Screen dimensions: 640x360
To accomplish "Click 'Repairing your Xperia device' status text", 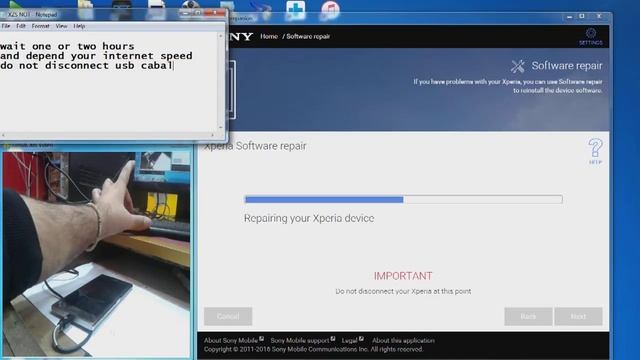I will 309,218.
